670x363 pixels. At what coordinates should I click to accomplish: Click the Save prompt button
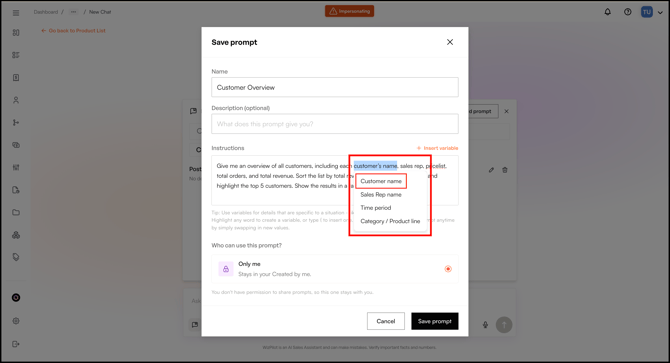point(435,321)
